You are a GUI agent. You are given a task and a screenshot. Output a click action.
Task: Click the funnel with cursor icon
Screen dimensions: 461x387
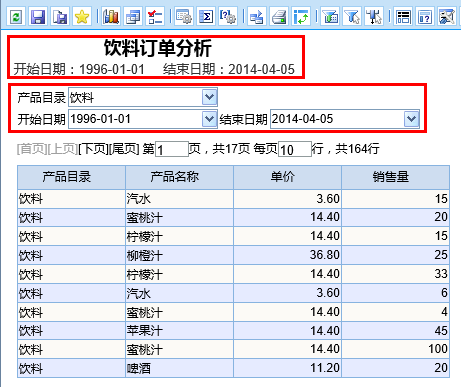pyautogui.click(x=352, y=17)
